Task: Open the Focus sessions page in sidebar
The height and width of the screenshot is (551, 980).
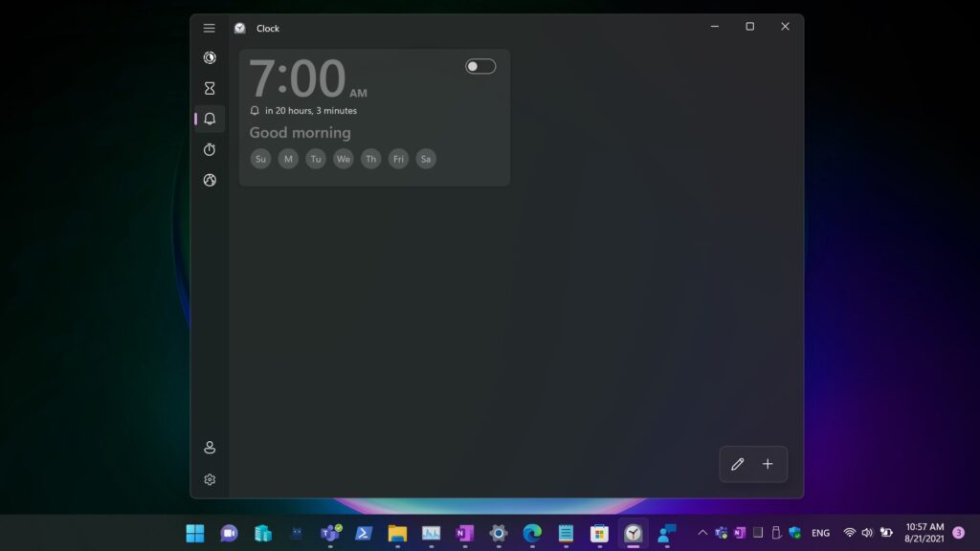Action: tap(210, 58)
